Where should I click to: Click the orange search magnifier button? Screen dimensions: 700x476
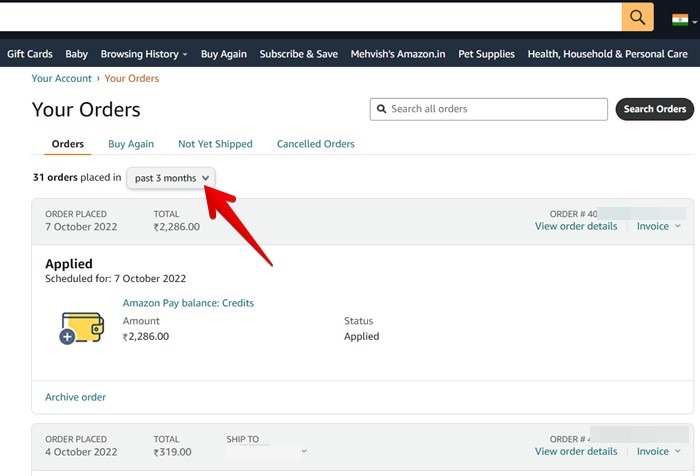tap(637, 17)
